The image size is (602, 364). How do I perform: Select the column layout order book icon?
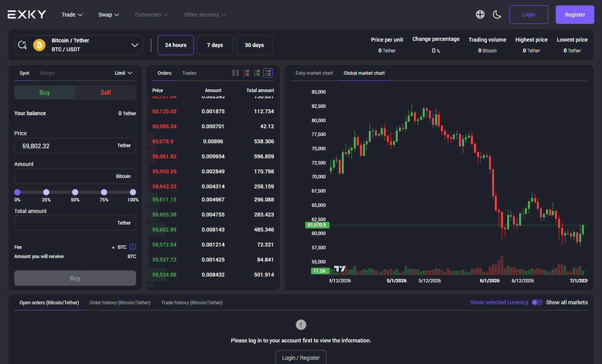[x=235, y=73]
